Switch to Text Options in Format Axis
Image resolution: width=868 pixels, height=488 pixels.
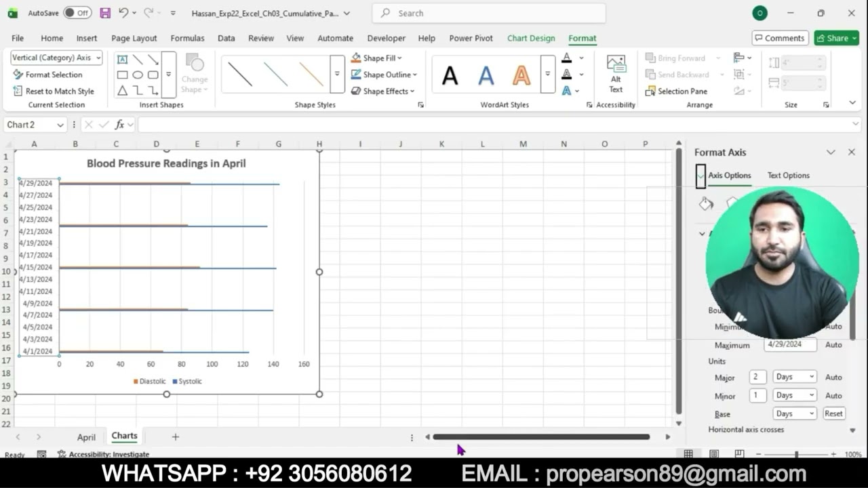(x=788, y=176)
